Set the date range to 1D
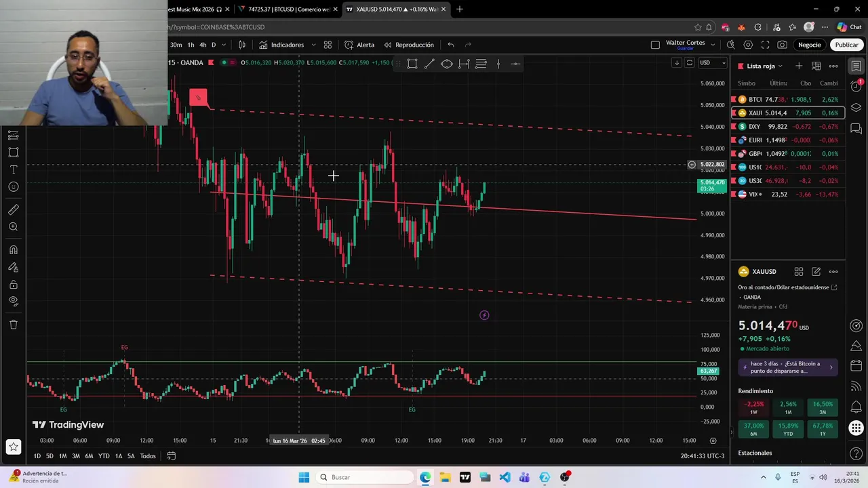The image size is (868, 488). point(37,456)
